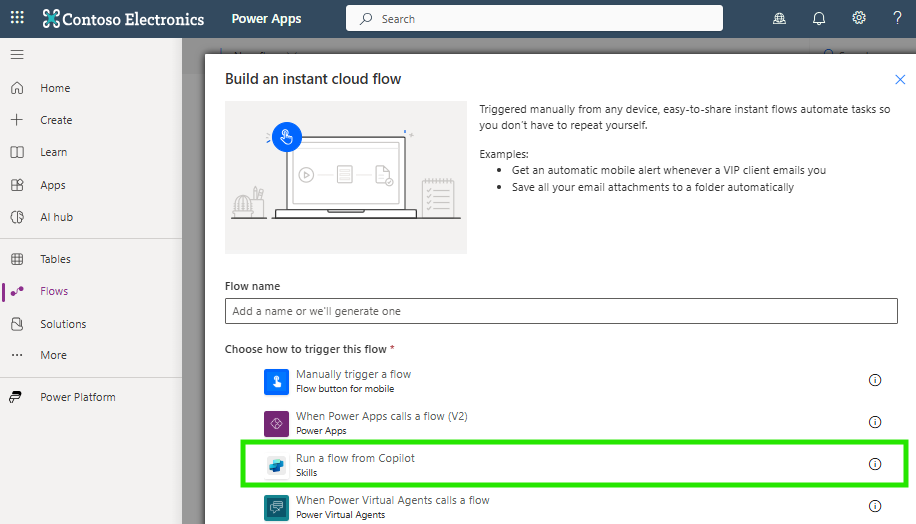The width and height of the screenshot is (916, 524).
Task: Select When Power Apps calls a flow (V2)
Action: click(x=381, y=422)
